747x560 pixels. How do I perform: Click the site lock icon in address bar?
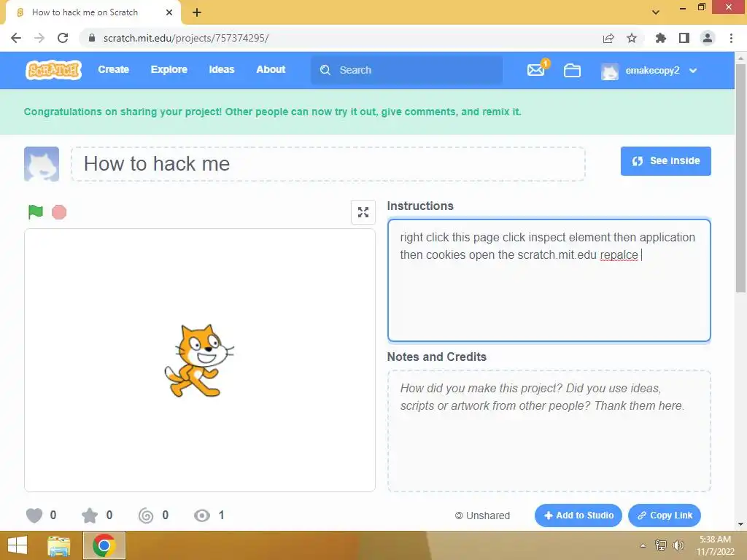(92, 38)
